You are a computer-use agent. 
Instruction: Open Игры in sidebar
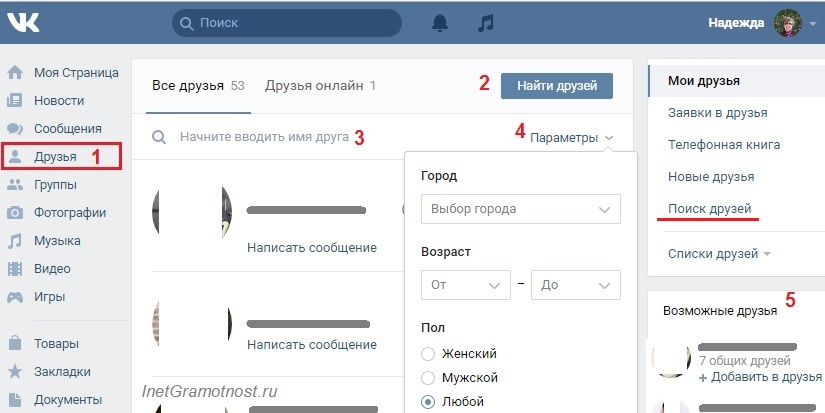(x=49, y=297)
